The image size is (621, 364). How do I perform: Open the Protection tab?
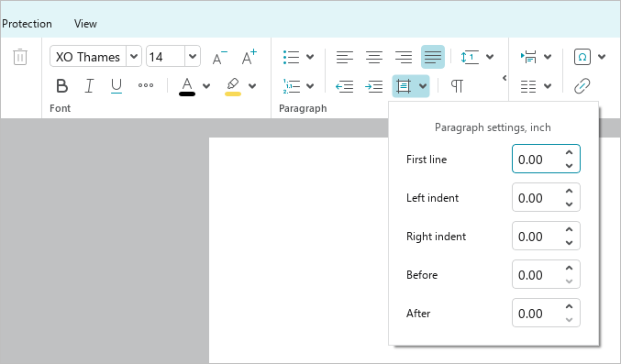click(27, 24)
